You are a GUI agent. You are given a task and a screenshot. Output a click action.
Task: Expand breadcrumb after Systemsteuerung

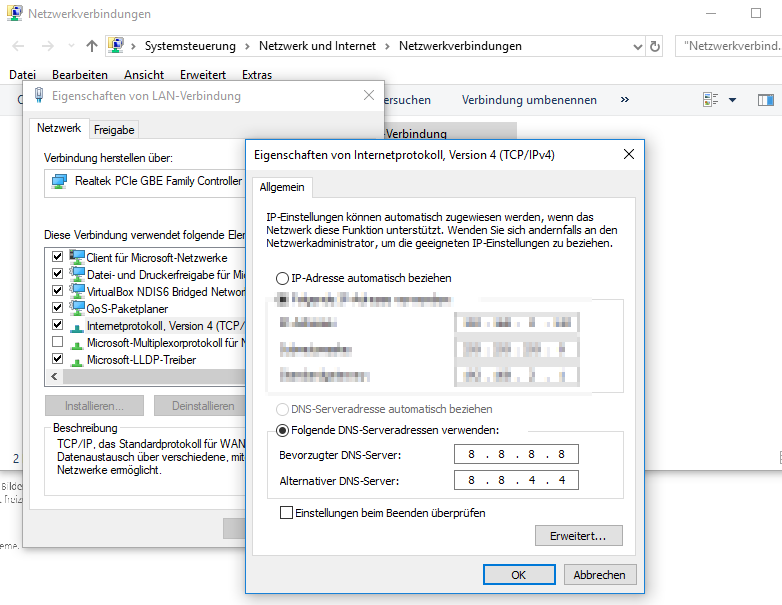pyautogui.click(x=247, y=47)
